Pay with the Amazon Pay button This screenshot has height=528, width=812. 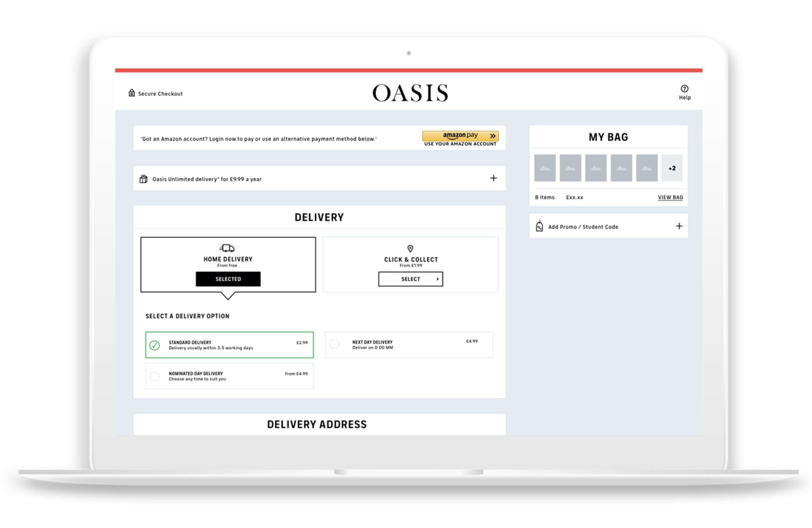tap(460, 136)
